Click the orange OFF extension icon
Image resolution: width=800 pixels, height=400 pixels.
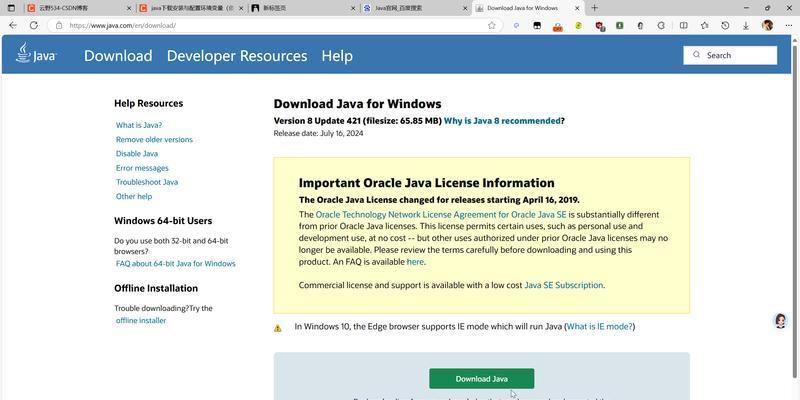(558, 27)
